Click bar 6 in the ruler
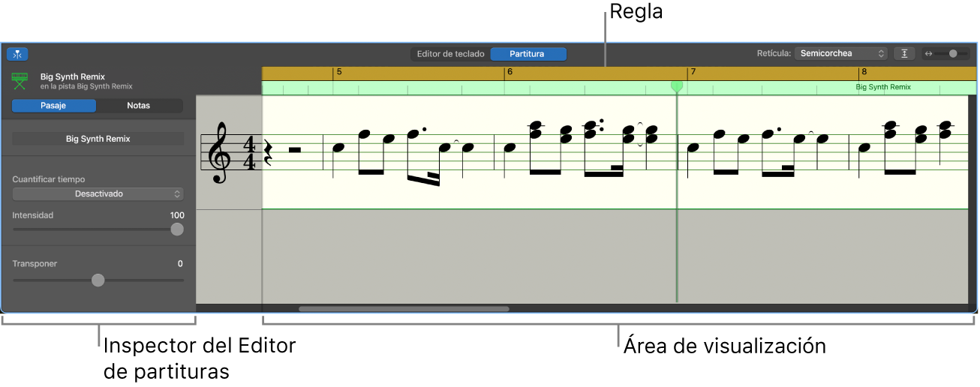This screenshot has height=387, width=980. [510, 73]
